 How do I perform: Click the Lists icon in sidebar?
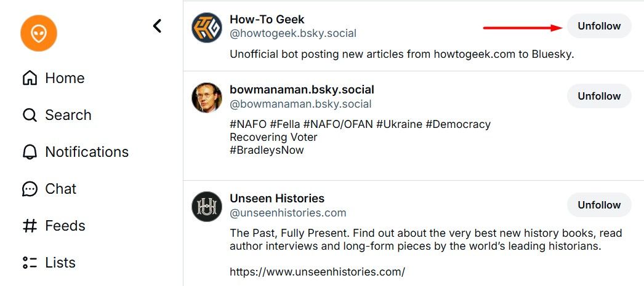pyautogui.click(x=30, y=263)
